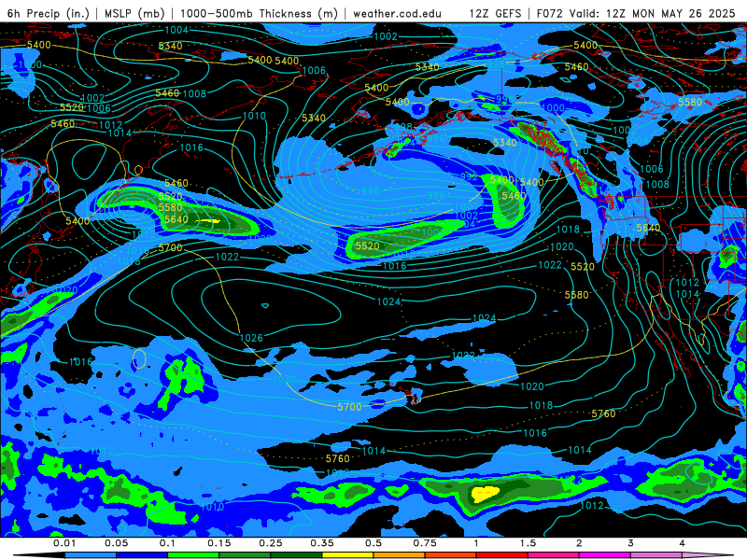Click the 'MSLP (mb)' header label

134,13
